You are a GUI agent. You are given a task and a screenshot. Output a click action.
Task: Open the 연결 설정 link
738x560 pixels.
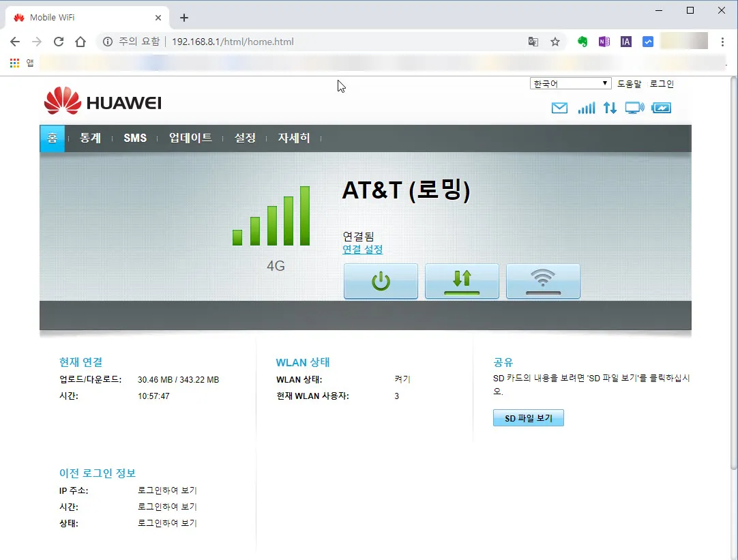click(x=362, y=250)
